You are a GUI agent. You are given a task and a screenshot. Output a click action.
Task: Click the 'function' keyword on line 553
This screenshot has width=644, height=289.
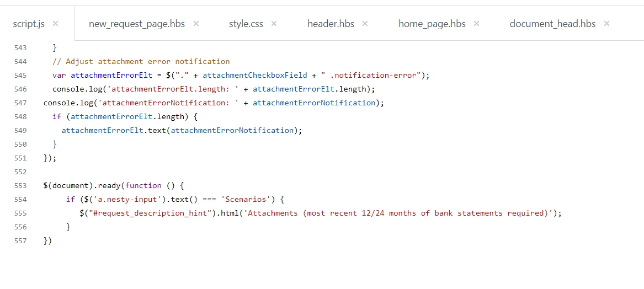[x=143, y=185]
